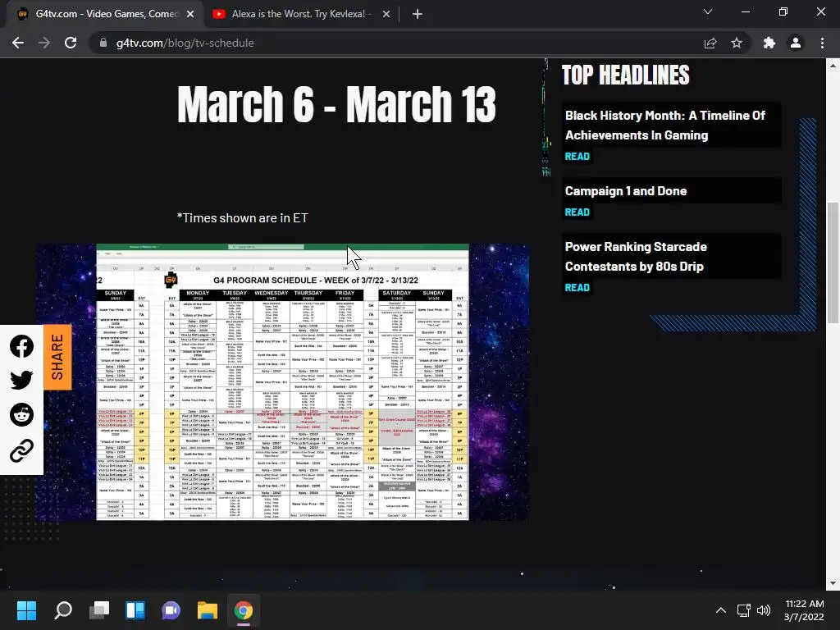Screen dimensions: 840x630
Task: Open Campaign 1 and Done headline
Action: 626,191
